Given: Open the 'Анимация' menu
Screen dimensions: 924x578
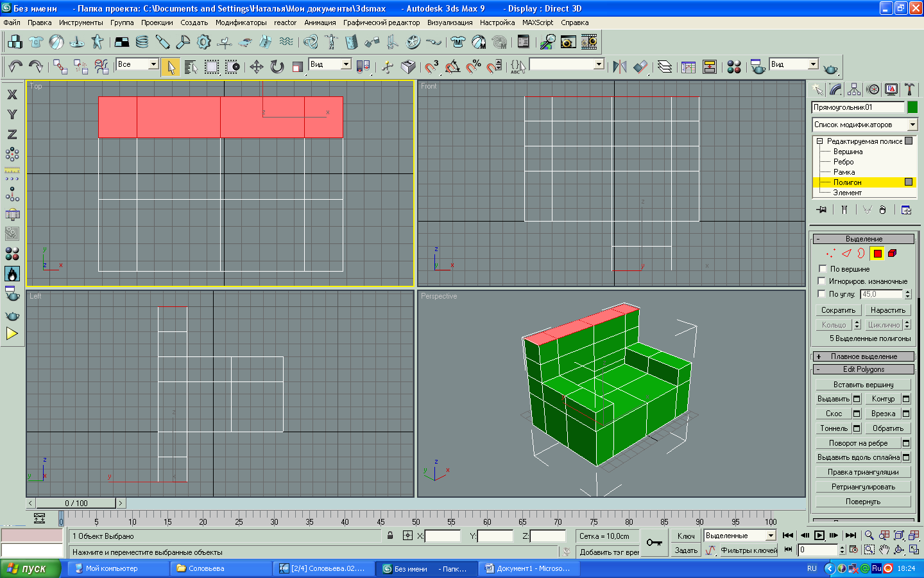Looking at the screenshot, I should (x=320, y=22).
